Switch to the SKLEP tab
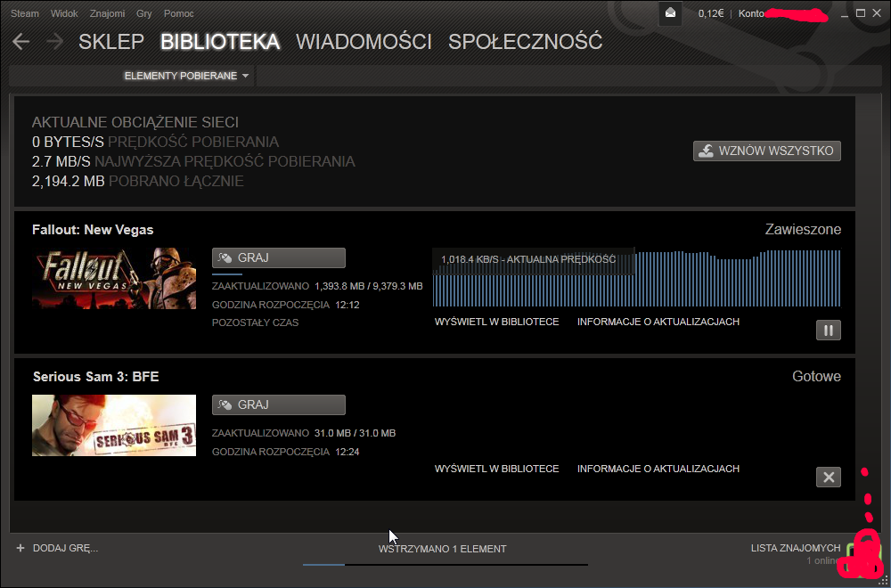Viewport: 891px width, 588px height. coord(111,42)
